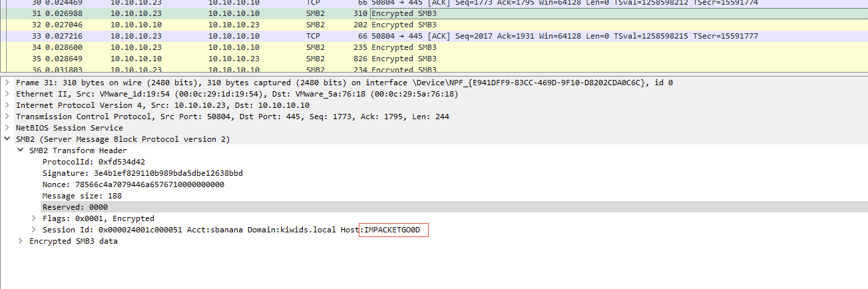Collapse the SMB2 protocol section arrow
The width and height of the screenshot is (868, 289).
(7, 139)
